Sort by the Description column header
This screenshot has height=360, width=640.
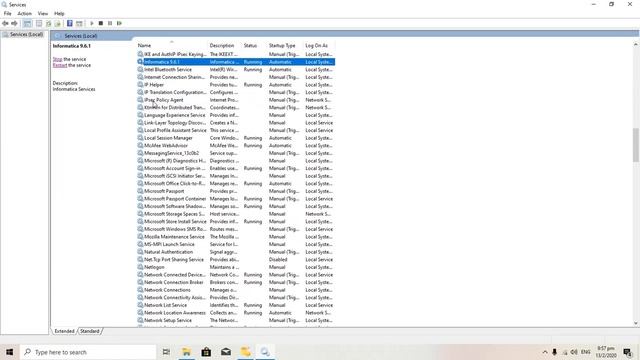224,45
